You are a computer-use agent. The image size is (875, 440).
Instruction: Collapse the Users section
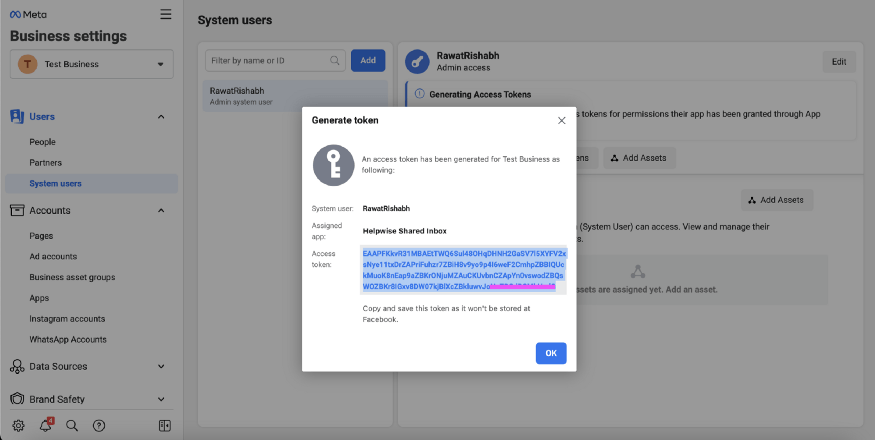tap(161, 117)
